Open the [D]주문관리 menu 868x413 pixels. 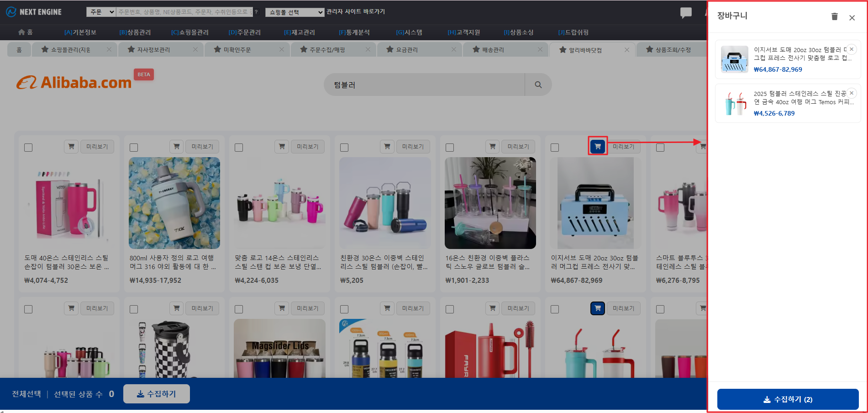244,32
